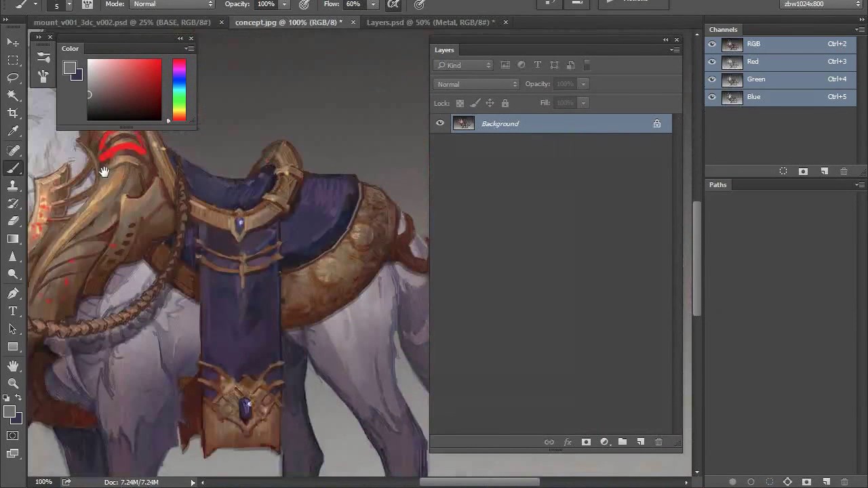The width and height of the screenshot is (868, 488).
Task: Select the Crop tool
Action: (x=13, y=113)
